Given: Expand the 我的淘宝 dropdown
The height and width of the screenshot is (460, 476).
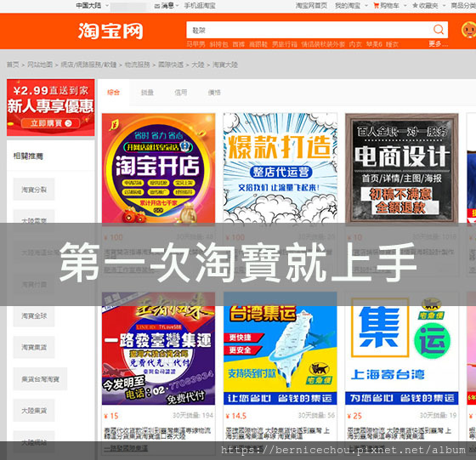Looking at the screenshot, I should [x=351, y=5].
